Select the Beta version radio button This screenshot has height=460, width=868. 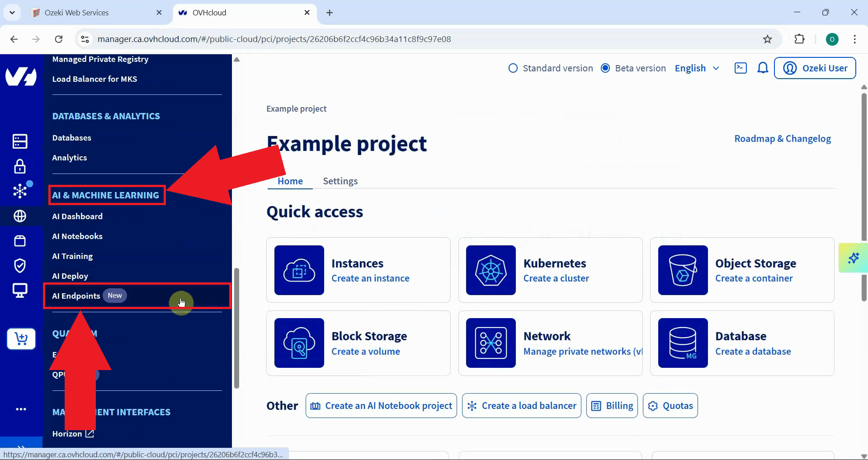point(605,68)
